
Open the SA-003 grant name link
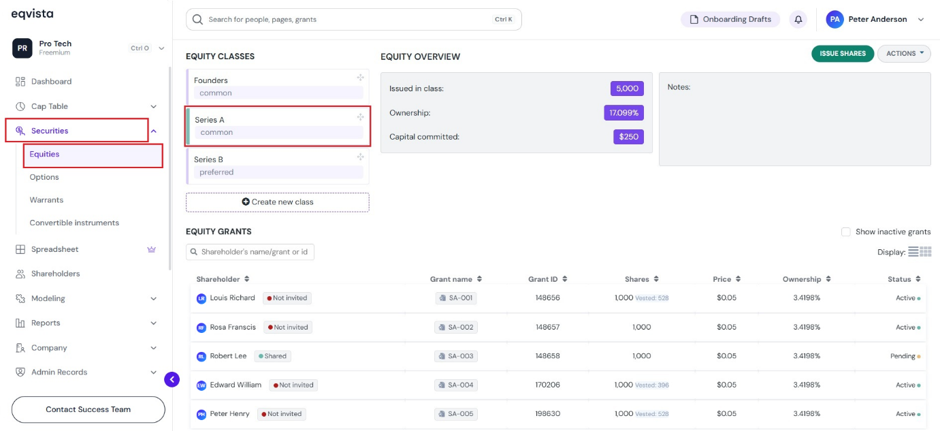pyautogui.click(x=456, y=356)
